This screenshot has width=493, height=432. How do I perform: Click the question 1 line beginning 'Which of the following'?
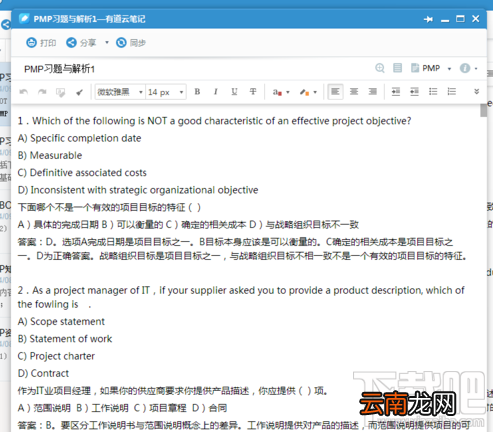pos(214,121)
